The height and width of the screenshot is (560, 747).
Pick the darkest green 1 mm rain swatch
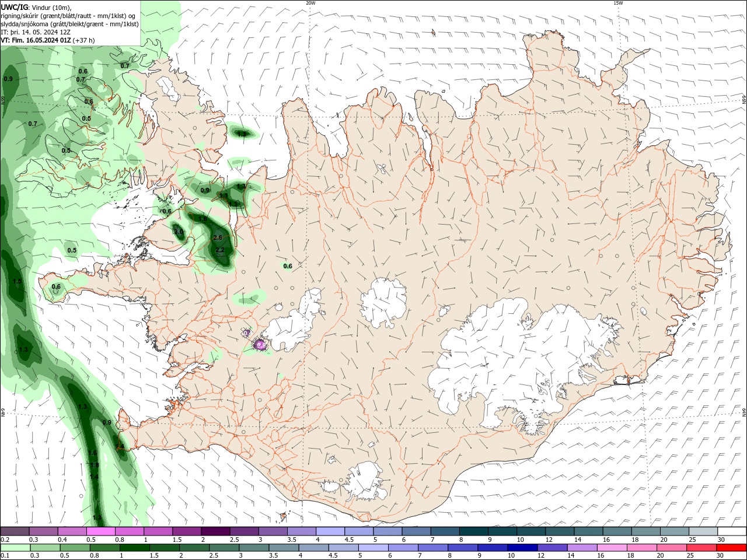[x=134, y=548]
